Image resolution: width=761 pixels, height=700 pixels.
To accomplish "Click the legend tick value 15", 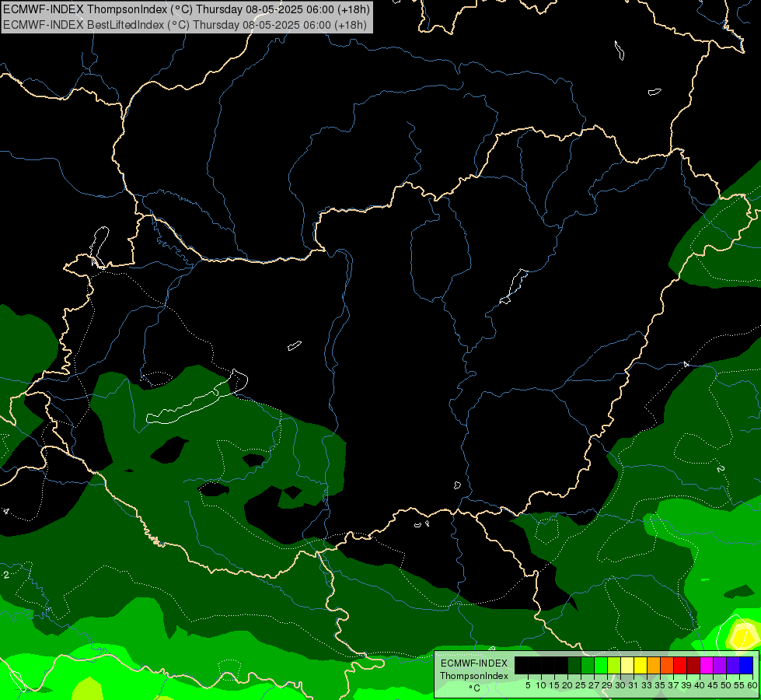I will (554, 685).
